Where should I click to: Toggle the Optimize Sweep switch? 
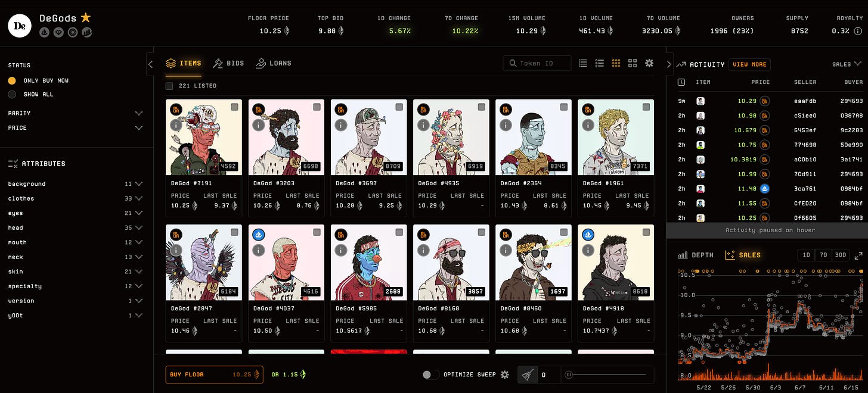(x=430, y=375)
